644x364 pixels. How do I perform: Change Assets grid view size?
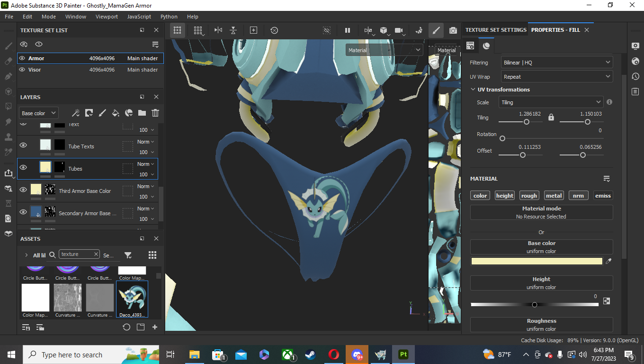[x=152, y=255]
